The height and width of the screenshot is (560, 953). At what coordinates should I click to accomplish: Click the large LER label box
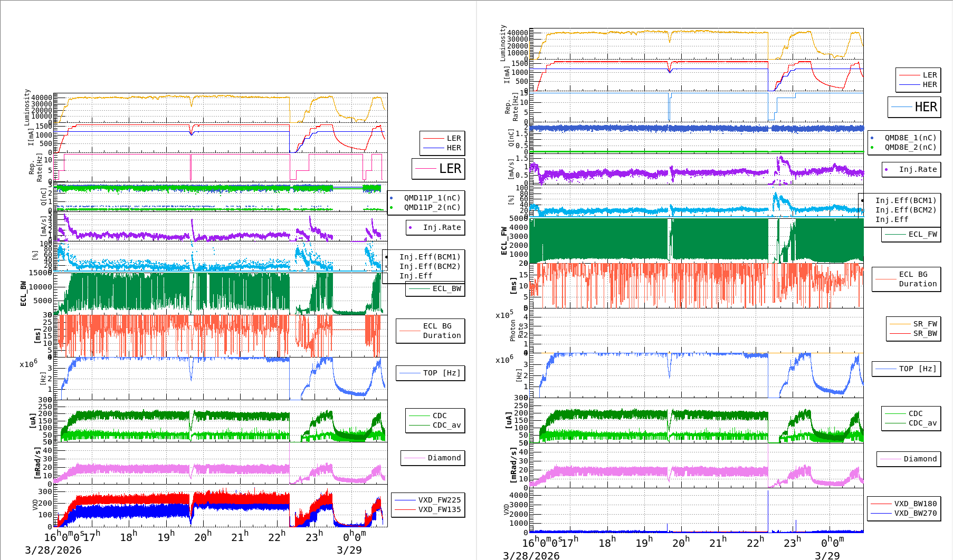pyautogui.click(x=438, y=169)
